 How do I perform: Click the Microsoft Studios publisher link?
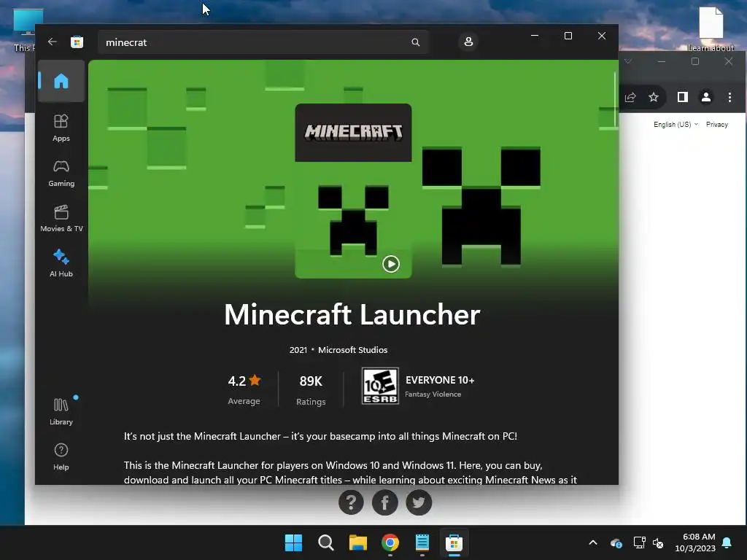pos(352,349)
